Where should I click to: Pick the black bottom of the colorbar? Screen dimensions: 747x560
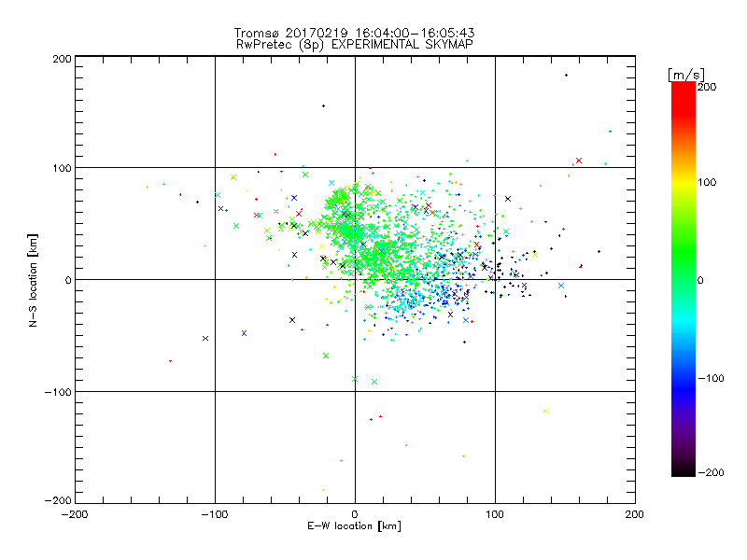[x=684, y=471]
